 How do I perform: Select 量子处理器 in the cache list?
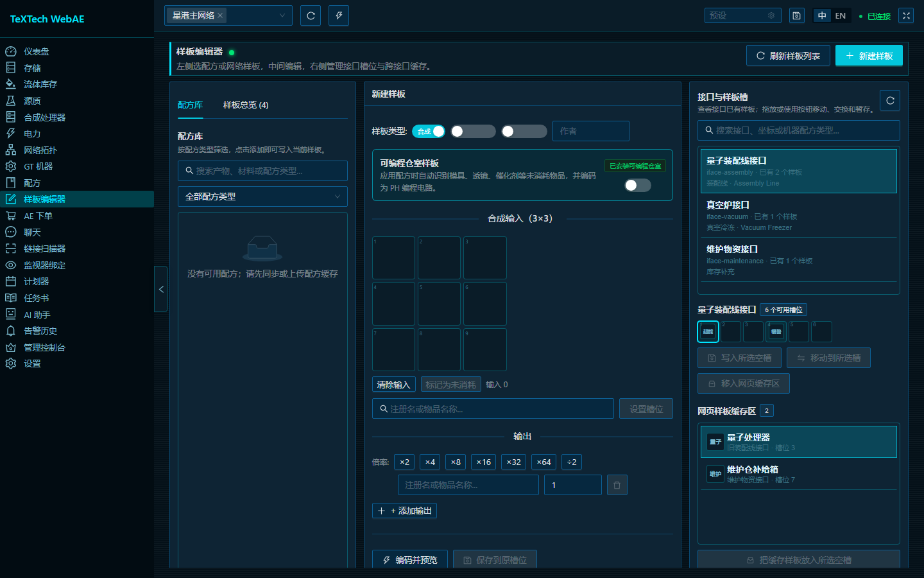coord(799,442)
